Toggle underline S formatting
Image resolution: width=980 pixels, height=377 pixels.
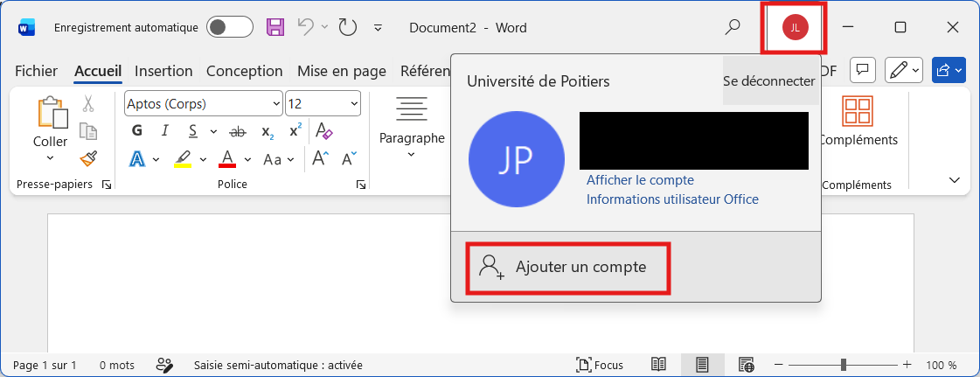click(x=193, y=131)
